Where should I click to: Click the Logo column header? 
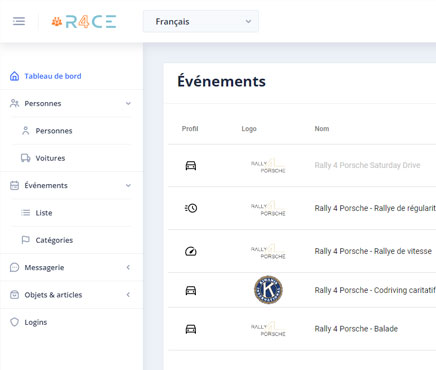pyautogui.click(x=249, y=129)
